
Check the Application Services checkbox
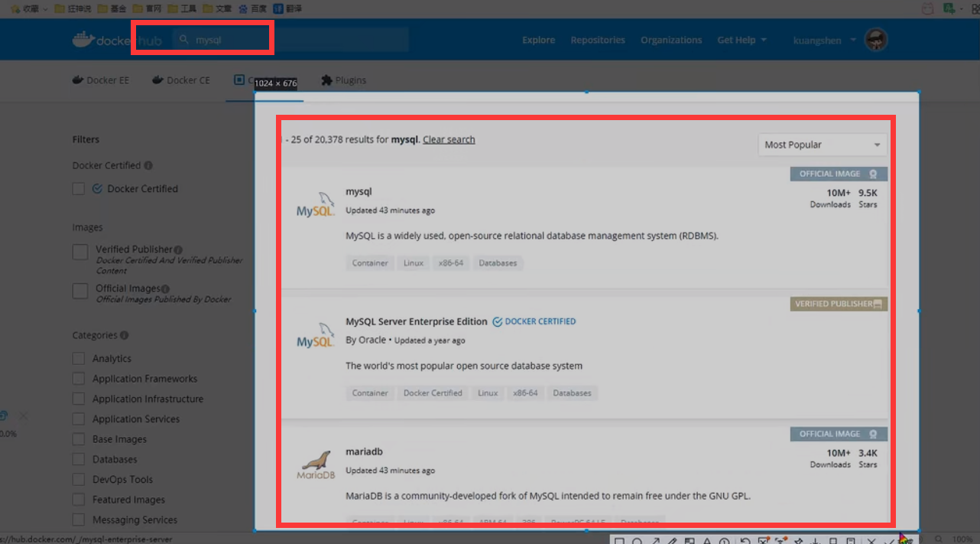tap(78, 419)
